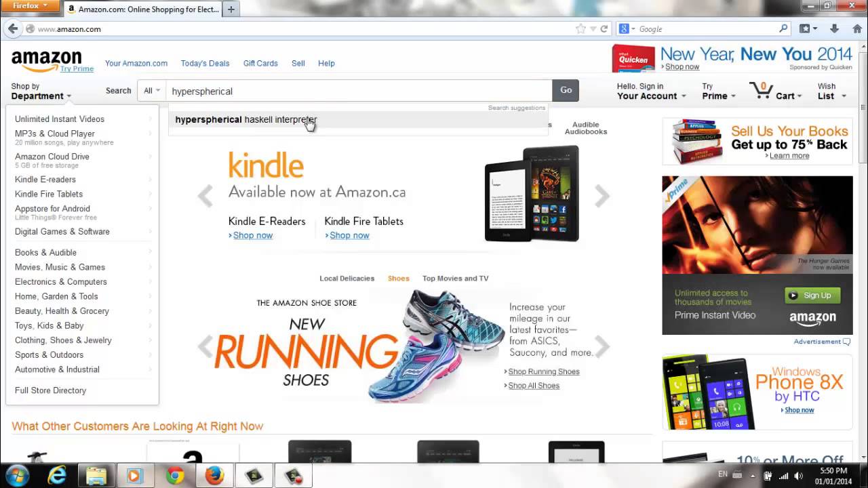Switch to Firefox in the taskbar
868x488 pixels.
(214, 476)
